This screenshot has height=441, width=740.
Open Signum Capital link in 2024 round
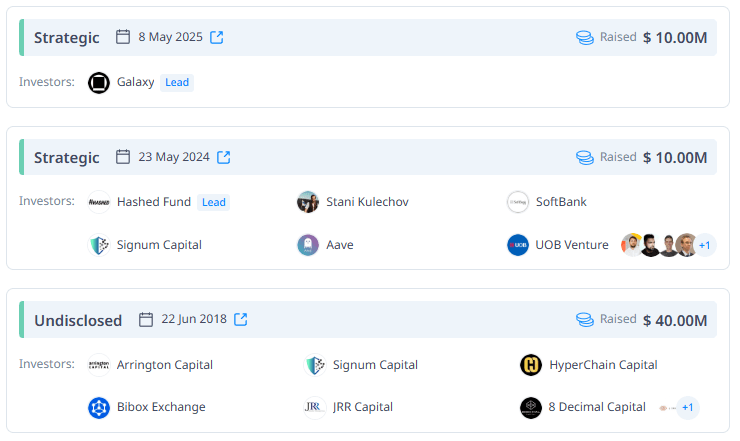point(159,245)
